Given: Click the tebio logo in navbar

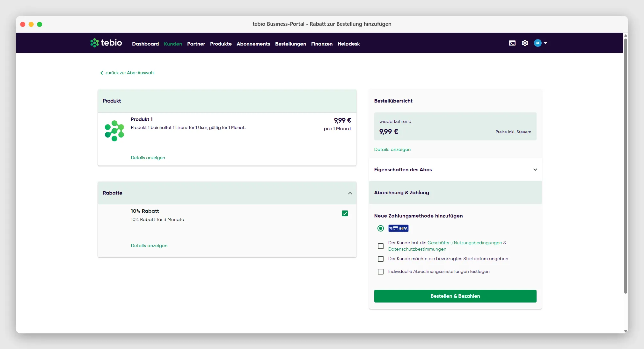Looking at the screenshot, I should [x=106, y=43].
